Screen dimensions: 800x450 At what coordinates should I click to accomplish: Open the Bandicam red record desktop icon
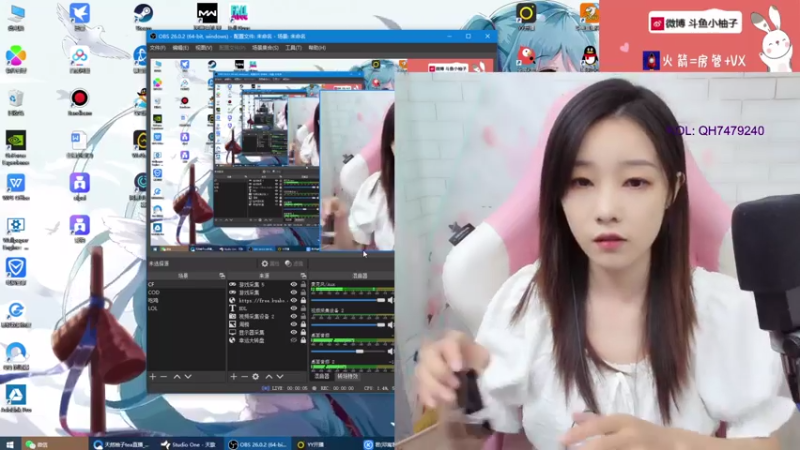tap(80, 101)
